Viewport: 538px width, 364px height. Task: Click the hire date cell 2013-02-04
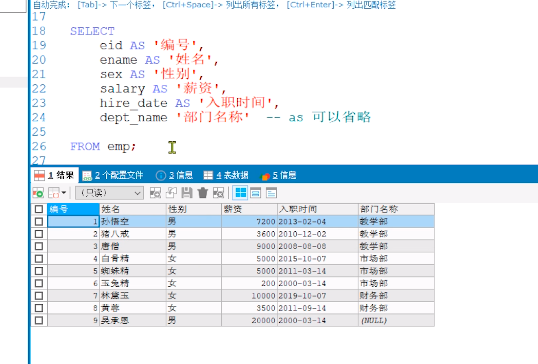coord(318,222)
